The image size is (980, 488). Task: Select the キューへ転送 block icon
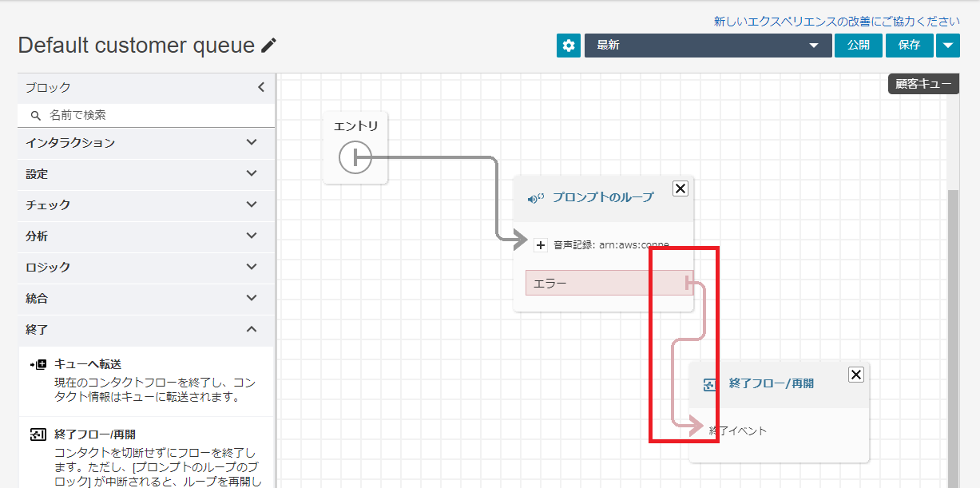pos(38,364)
